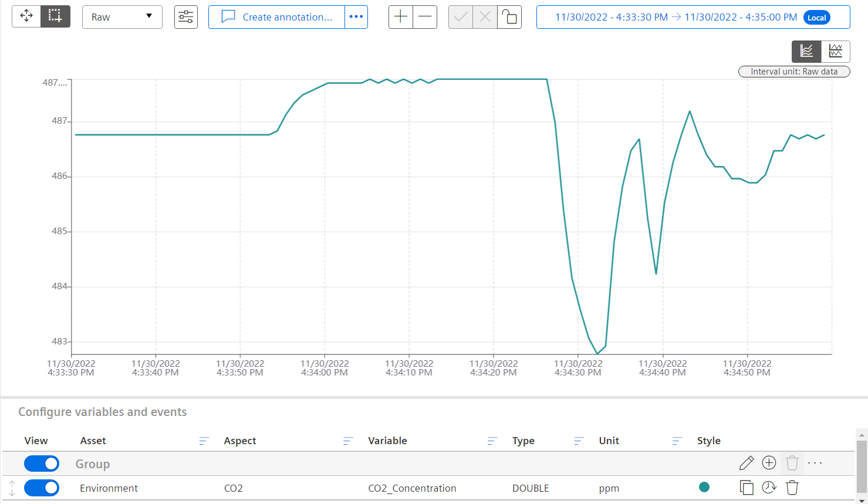Reorder Environment row with up-down arrows
Image resolution: width=868 pixels, height=504 pixels.
click(x=12, y=488)
